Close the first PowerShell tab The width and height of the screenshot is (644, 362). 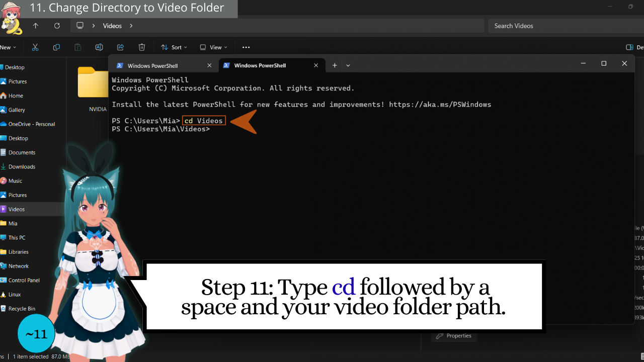pyautogui.click(x=209, y=65)
